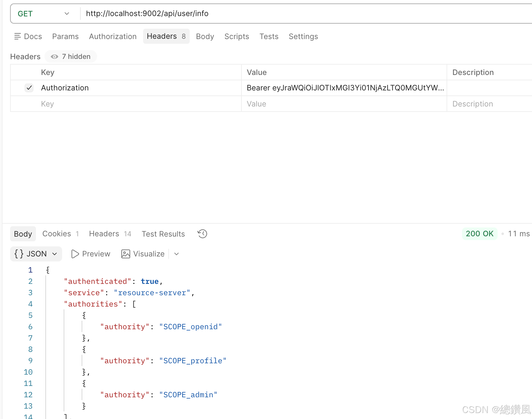Switch to the Authorization tab
The image size is (532, 419).
(x=113, y=37)
